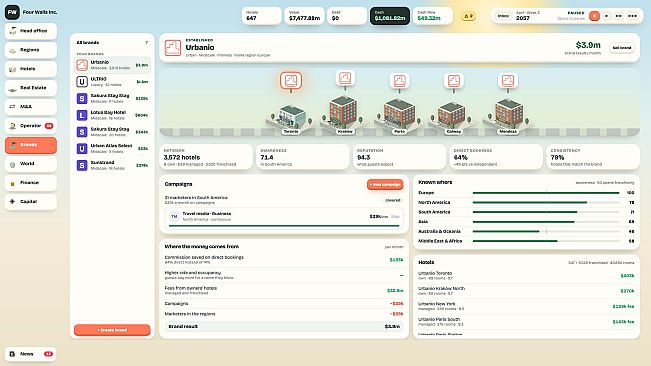Click the Sunstrand S icon
This screenshot has width=651, height=366.
pyautogui.click(x=82, y=165)
